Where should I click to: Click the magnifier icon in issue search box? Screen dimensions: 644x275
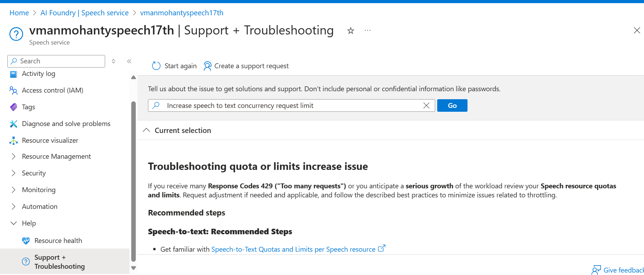point(156,105)
